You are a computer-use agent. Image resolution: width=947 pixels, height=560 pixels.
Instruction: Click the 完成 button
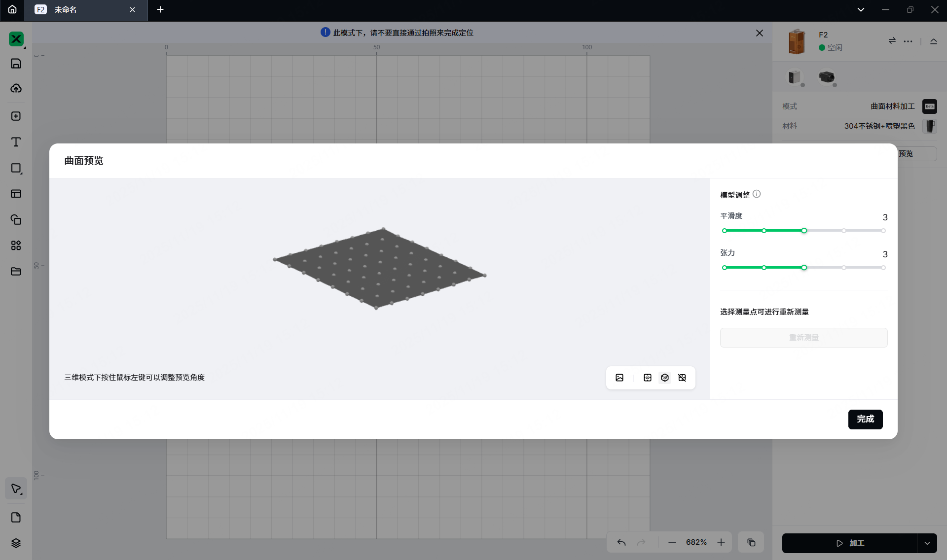[x=865, y=419]
